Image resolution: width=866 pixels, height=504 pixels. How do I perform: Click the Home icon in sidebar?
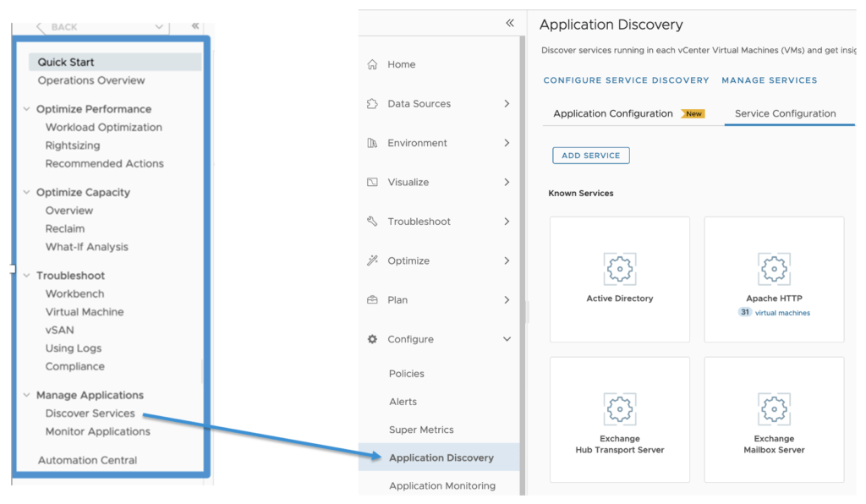372,64
